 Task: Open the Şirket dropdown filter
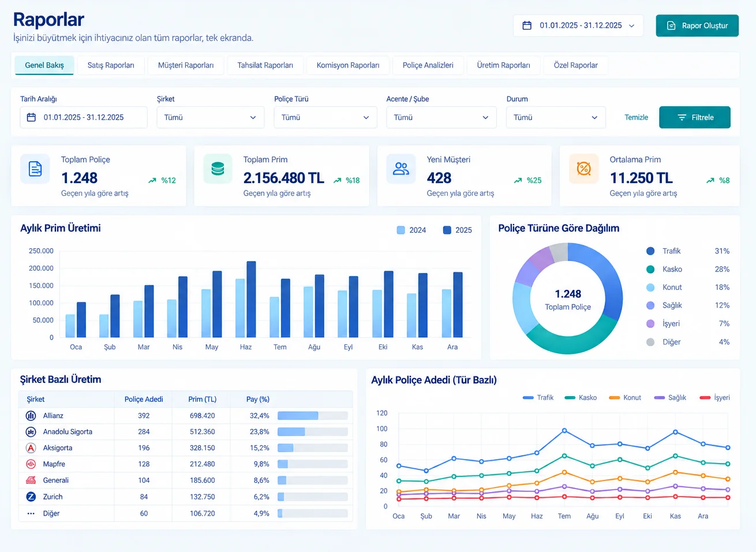pos(211,117)
